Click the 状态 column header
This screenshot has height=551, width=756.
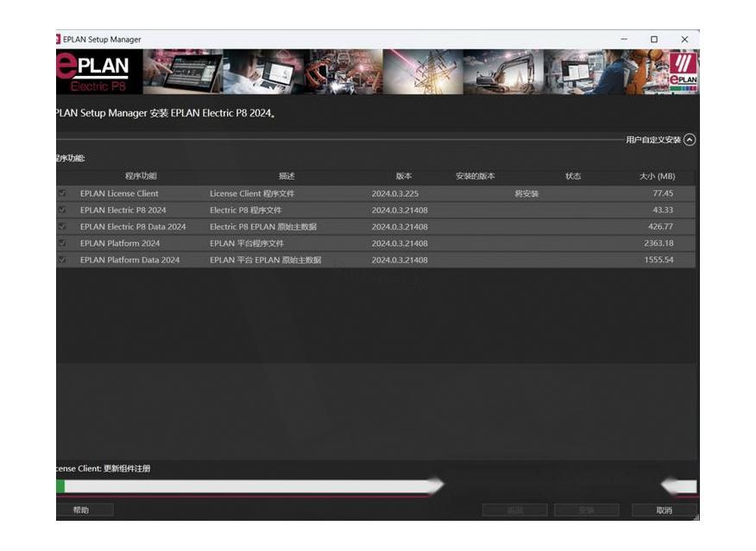coord(573,176)
